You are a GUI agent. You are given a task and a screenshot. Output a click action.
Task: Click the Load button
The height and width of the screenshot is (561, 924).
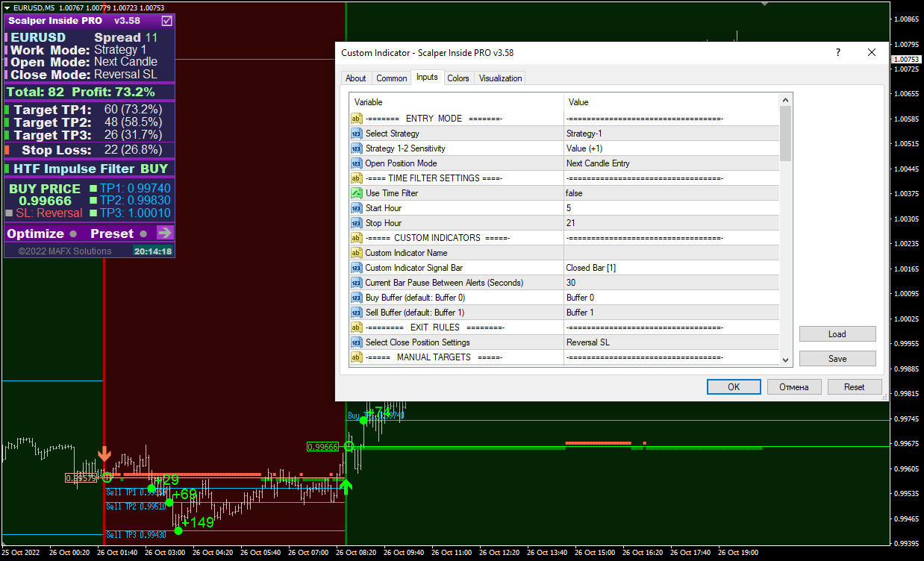tap(837, 334)
